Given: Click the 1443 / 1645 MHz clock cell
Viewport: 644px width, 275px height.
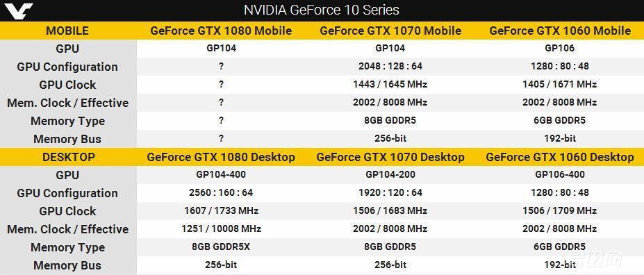Looking at the screenshot, I should 390,85.
